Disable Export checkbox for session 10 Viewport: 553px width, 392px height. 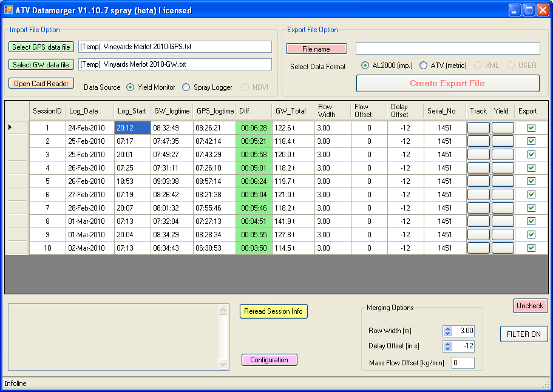pyautogui.click(x=531, y=248)
